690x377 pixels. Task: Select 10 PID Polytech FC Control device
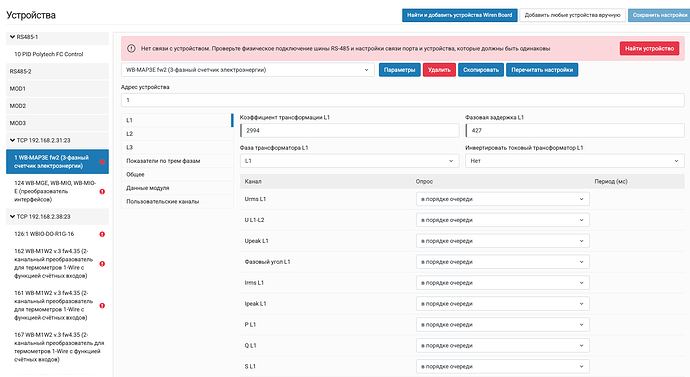(57, 54)
